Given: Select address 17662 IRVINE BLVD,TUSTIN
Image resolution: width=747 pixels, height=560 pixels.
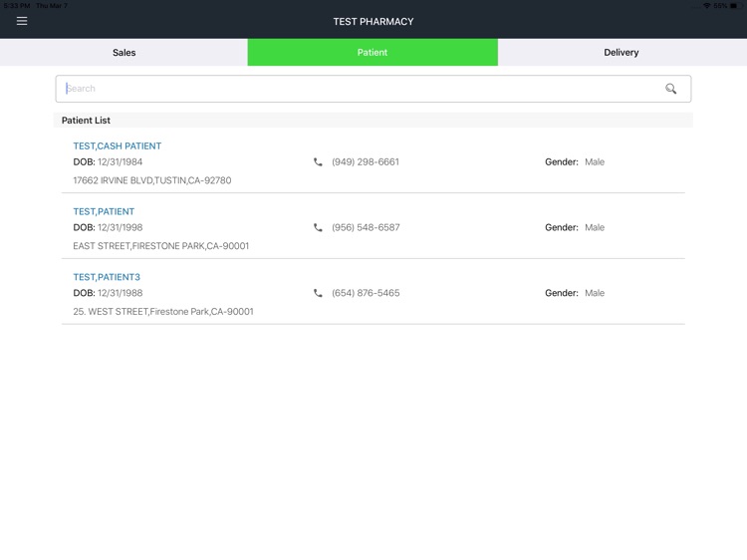Looking at the screenshot, I should tap(152, 180).
